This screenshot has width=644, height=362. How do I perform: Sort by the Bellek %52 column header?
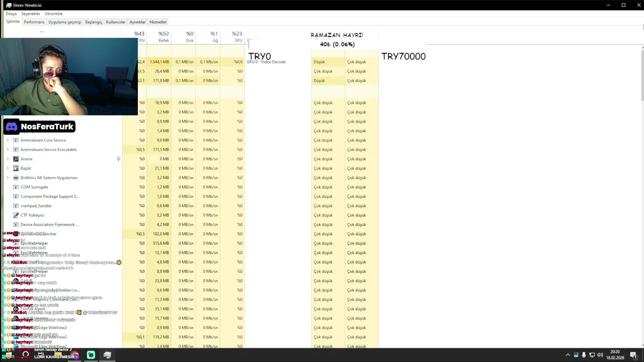click(159, 37)
